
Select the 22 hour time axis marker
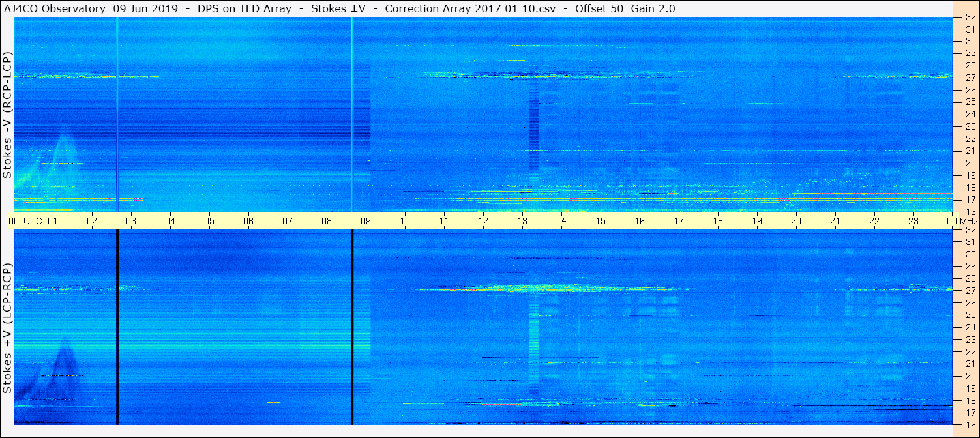pos(874,221)
